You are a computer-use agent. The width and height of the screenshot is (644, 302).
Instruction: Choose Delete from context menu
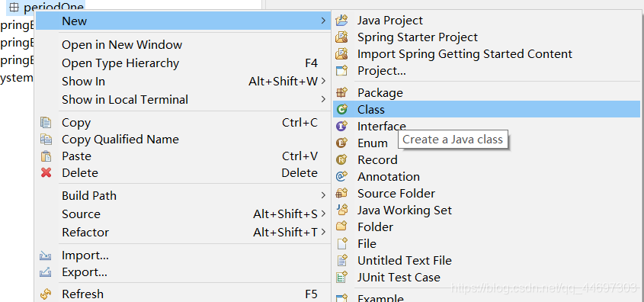point(182,173)
